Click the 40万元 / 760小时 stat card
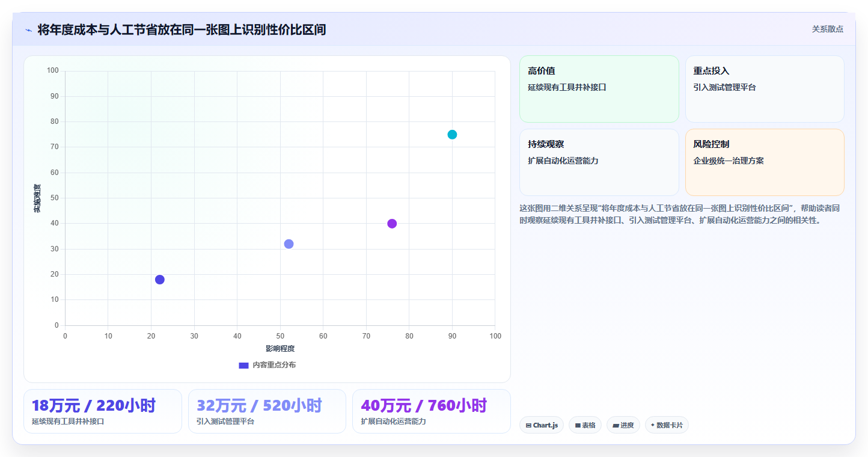Screen dimensions: 868x457 click(432, 411)
